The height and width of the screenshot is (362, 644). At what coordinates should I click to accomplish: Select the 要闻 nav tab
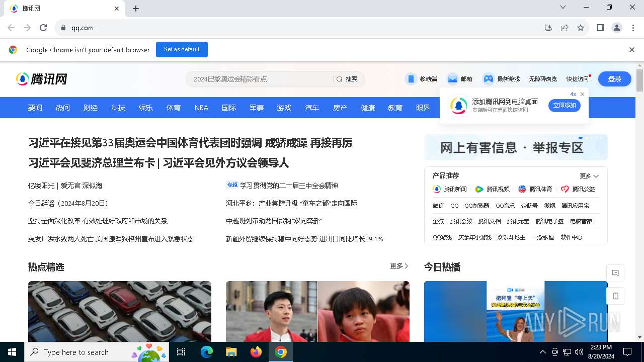[35, 108]
